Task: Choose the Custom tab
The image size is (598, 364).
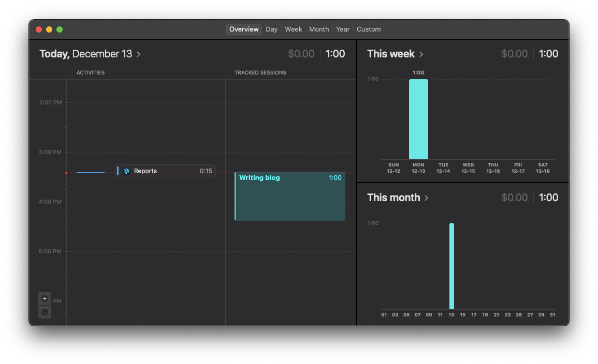Action: (369, 29)
